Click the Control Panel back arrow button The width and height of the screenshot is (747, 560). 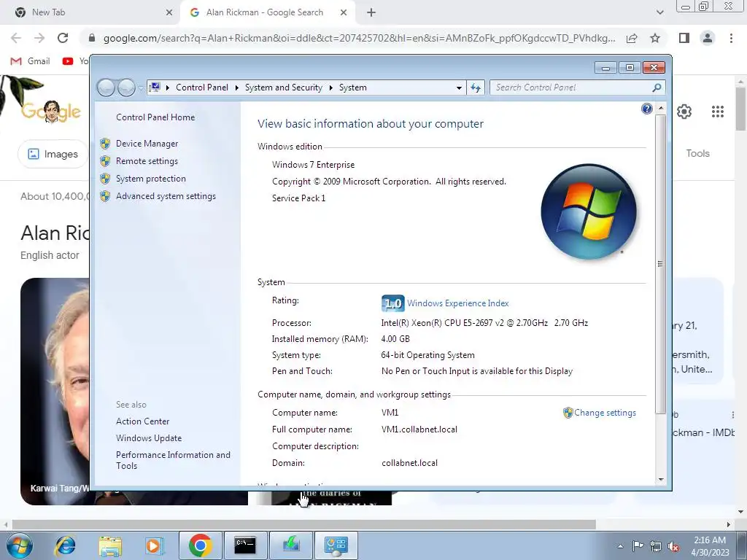pos(106,87)
